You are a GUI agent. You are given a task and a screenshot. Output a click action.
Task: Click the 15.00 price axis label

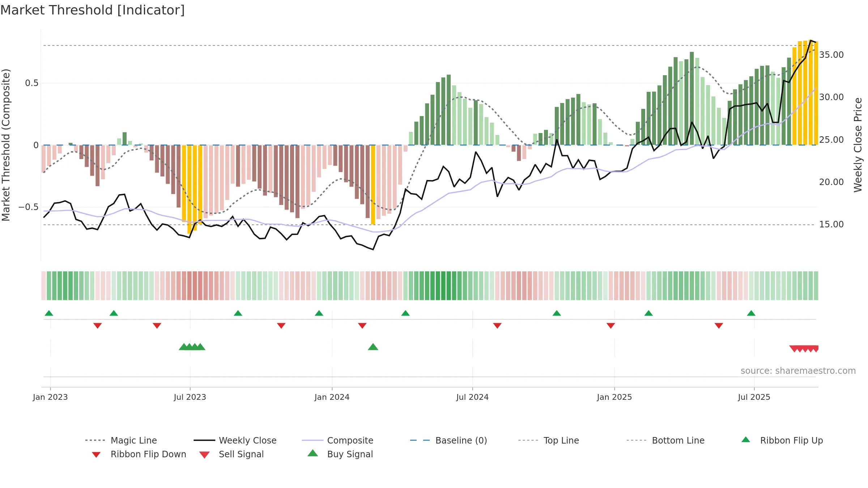coord(831,224)
